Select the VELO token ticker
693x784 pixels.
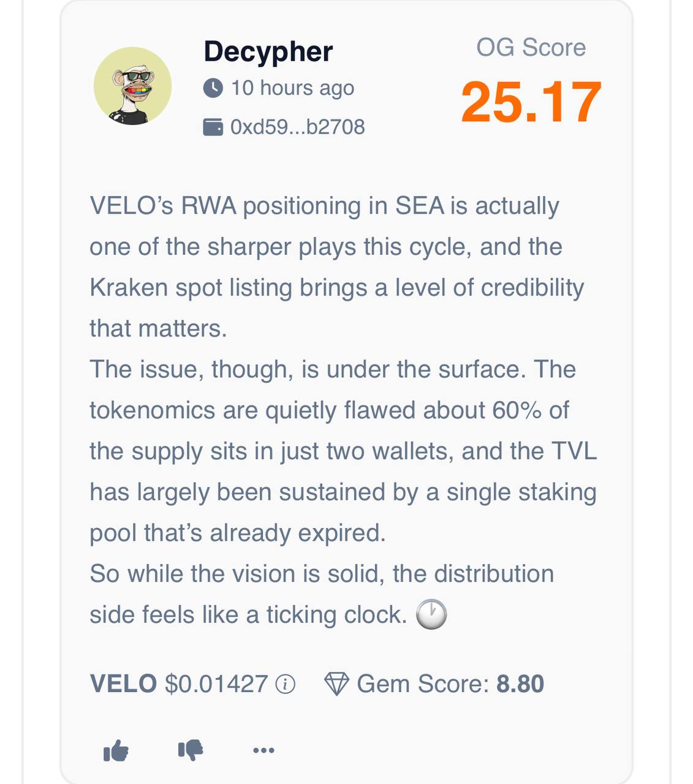click(123, 684)
